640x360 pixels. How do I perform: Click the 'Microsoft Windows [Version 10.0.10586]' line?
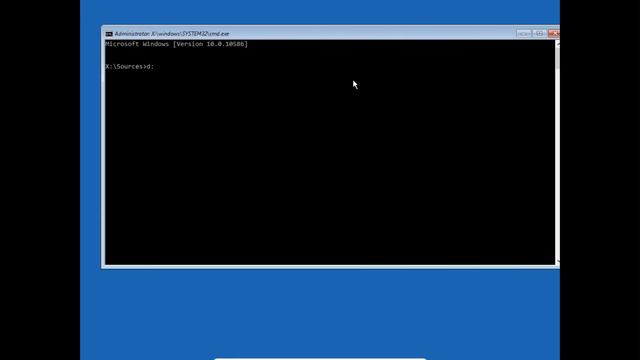[x=176, y=44]
